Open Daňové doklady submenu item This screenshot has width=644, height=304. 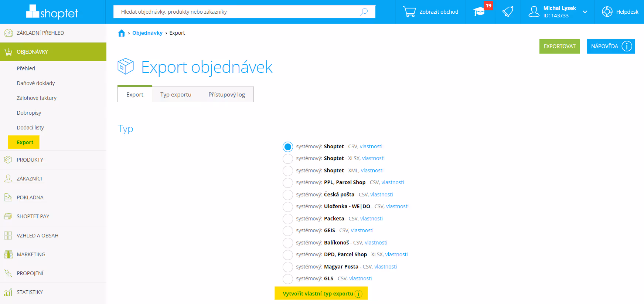(x=36, y=83)
